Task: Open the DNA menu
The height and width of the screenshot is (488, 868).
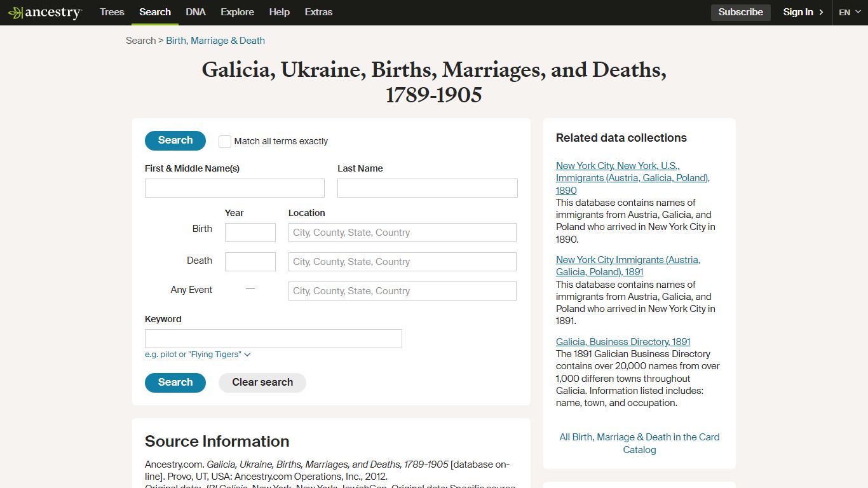Action: (x=196, y=12)
